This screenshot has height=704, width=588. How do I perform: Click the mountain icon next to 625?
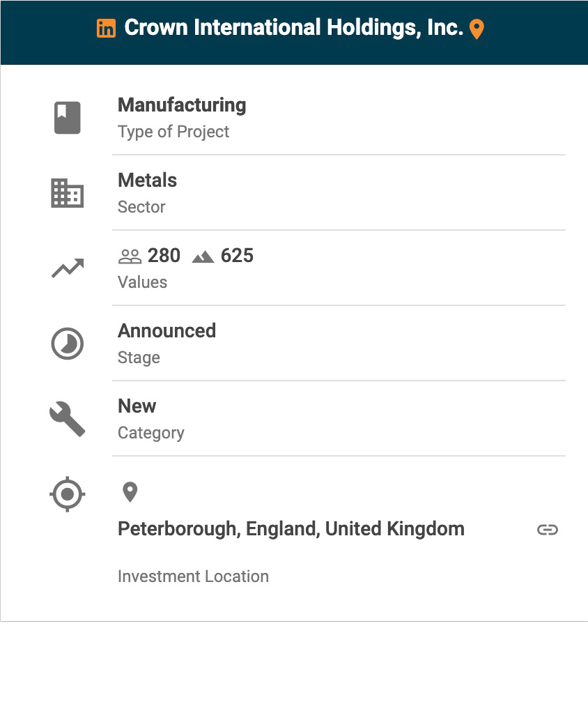[x=203, y=257]
